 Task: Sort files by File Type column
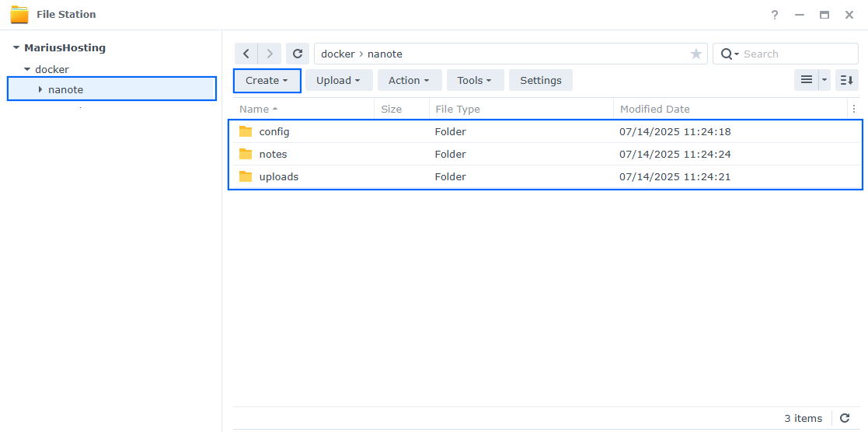[521, 109]
